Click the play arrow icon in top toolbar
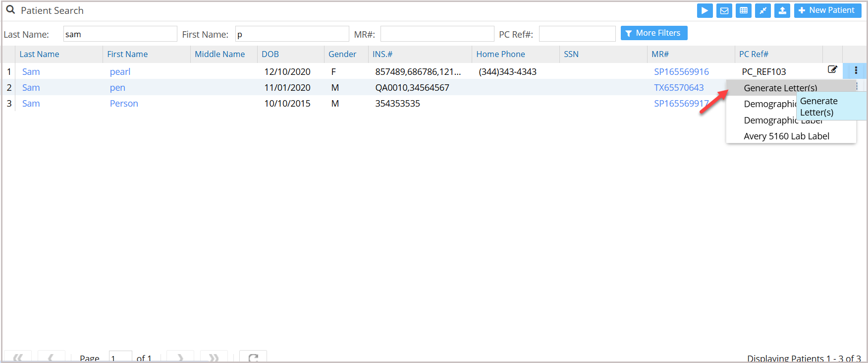868x363 pixels. pos(705,10)
